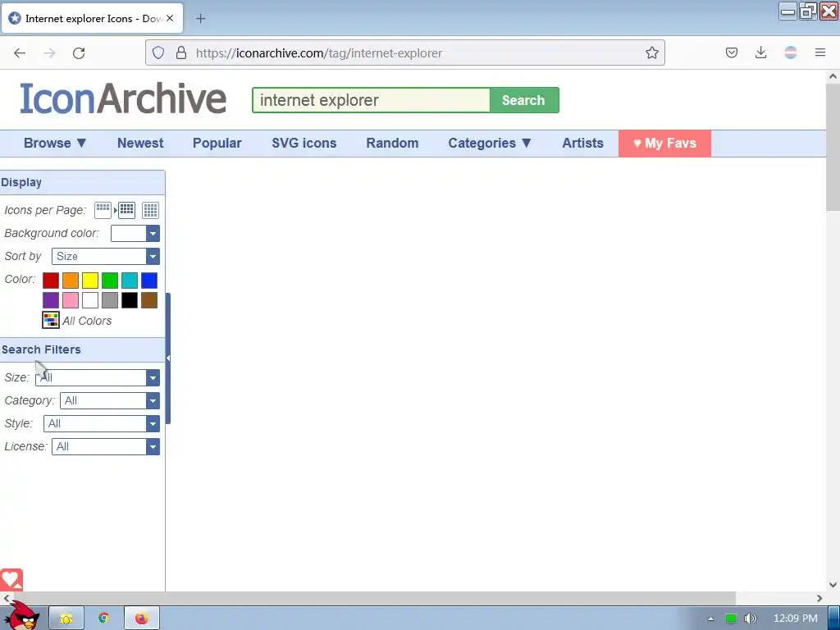Go back using the browser back arrow

[20, 53]
